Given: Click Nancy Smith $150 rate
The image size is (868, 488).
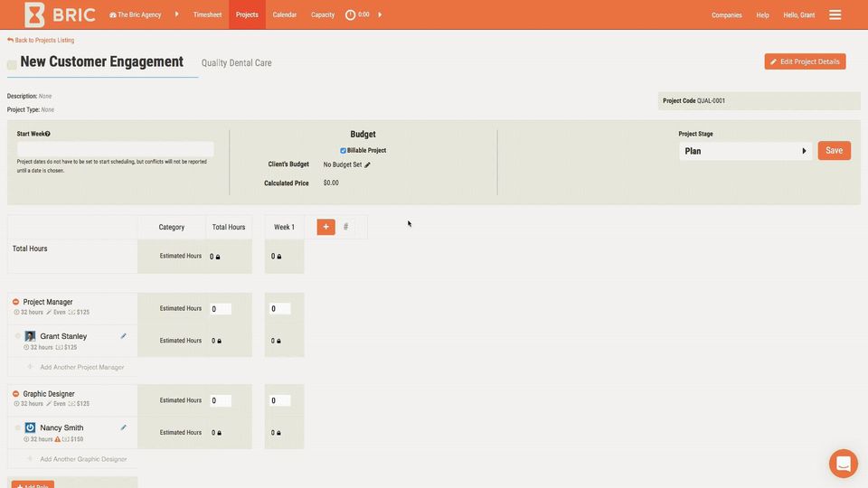Looking at the screenshot, I should click(73, 439).
